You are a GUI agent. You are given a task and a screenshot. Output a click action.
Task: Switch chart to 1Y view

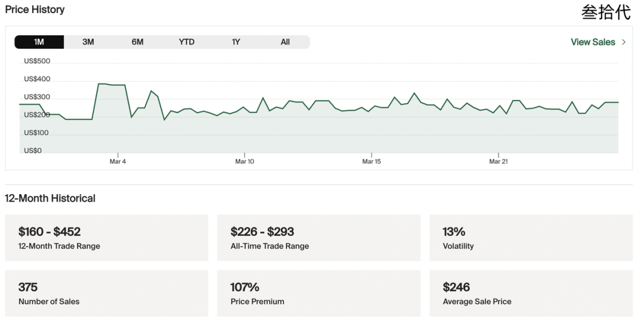[236, 42]
